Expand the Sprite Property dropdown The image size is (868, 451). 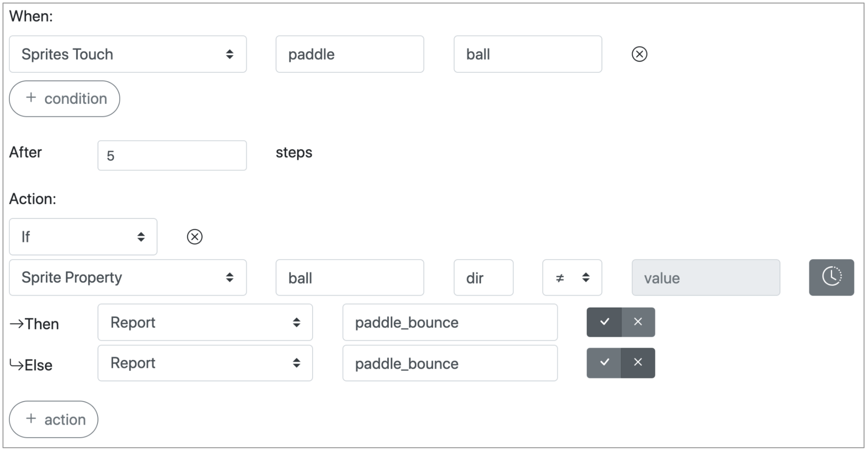coord(128,278)
